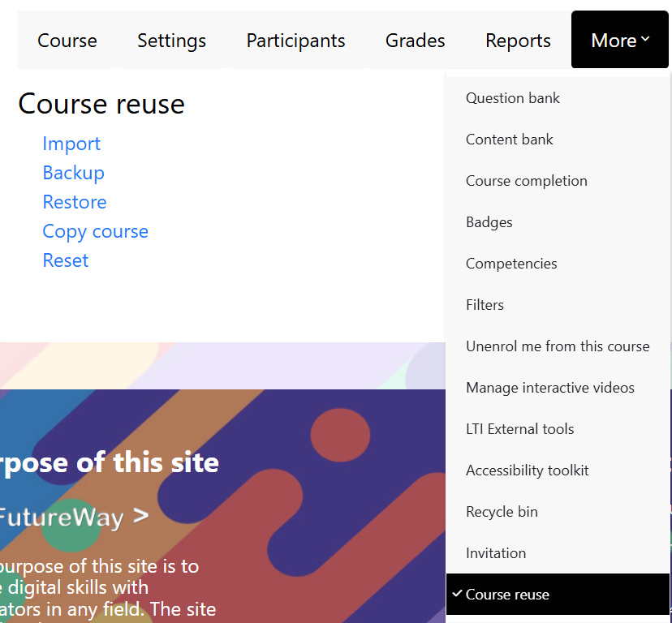Click Unenrol me from this course

(558, 346)
